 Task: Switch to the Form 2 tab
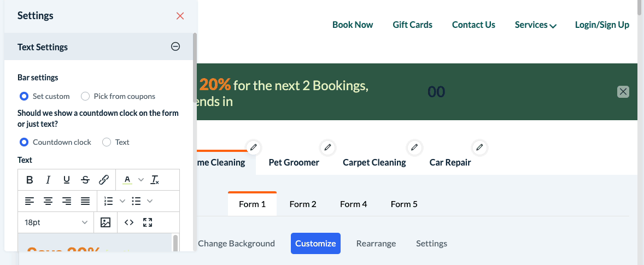pyautogui.click(x=303, y=204)
